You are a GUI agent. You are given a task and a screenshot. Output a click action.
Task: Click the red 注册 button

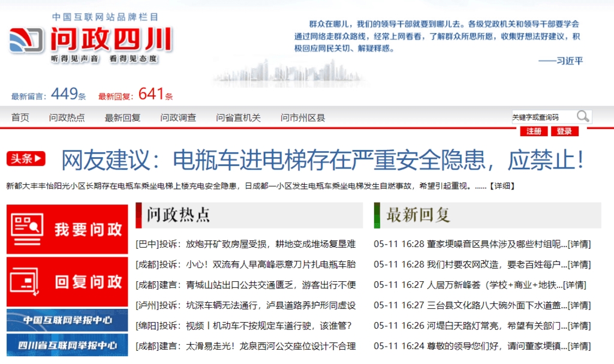[534, 131]
